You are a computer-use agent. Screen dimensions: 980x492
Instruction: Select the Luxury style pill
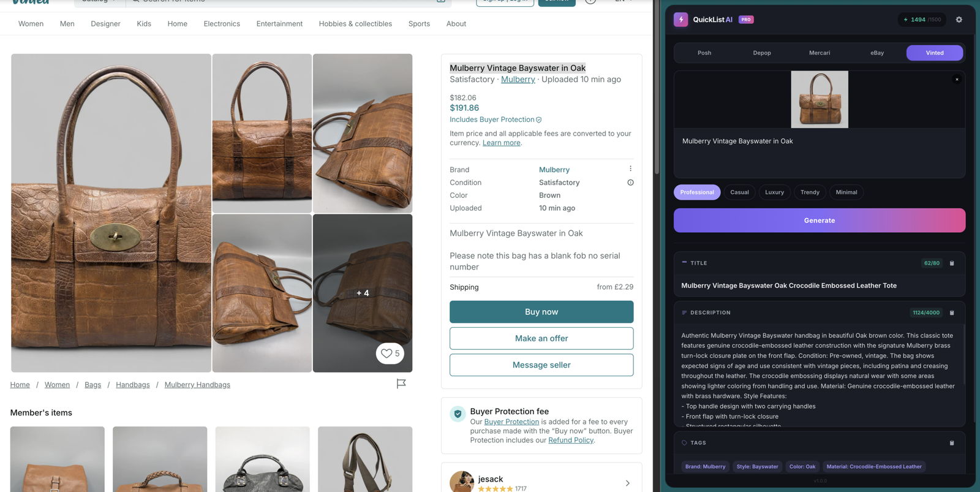tap(774, 192)
